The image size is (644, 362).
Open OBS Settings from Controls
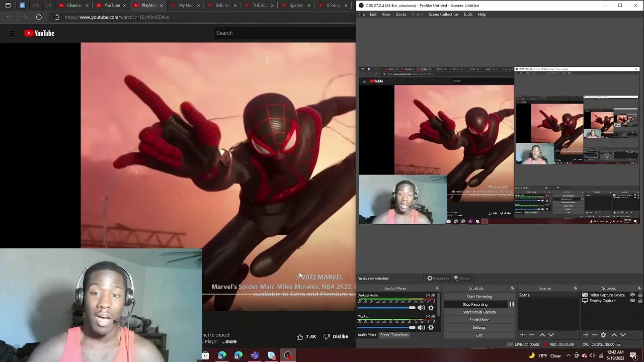479,327
